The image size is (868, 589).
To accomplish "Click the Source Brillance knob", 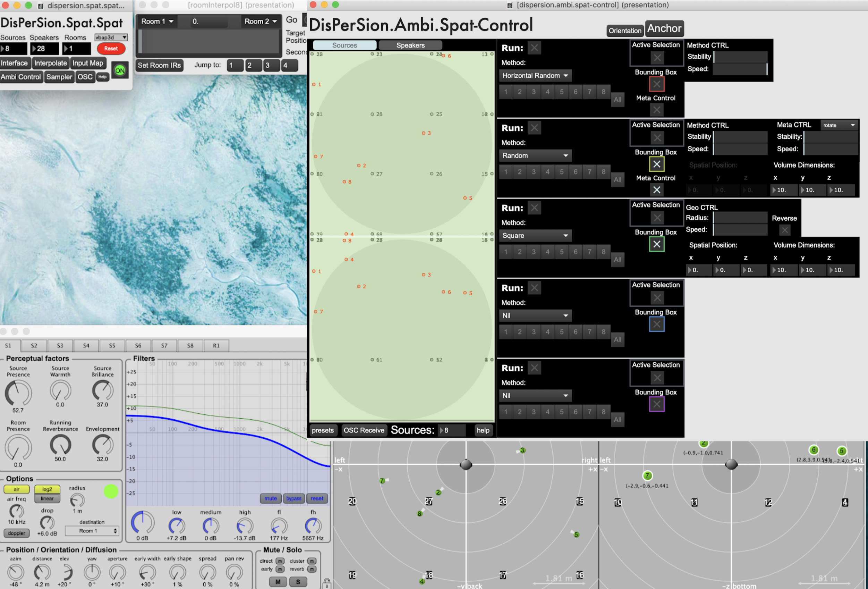I will (102, 390).
